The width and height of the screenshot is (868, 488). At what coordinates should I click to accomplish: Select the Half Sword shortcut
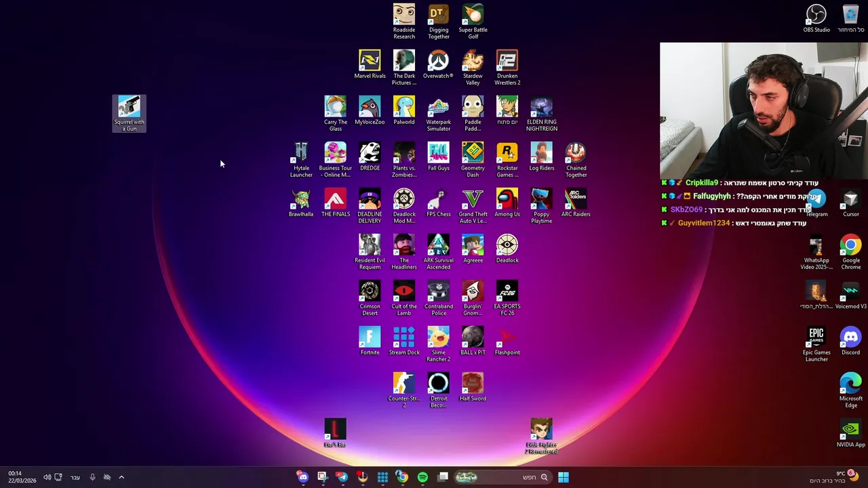click(473, 387)
